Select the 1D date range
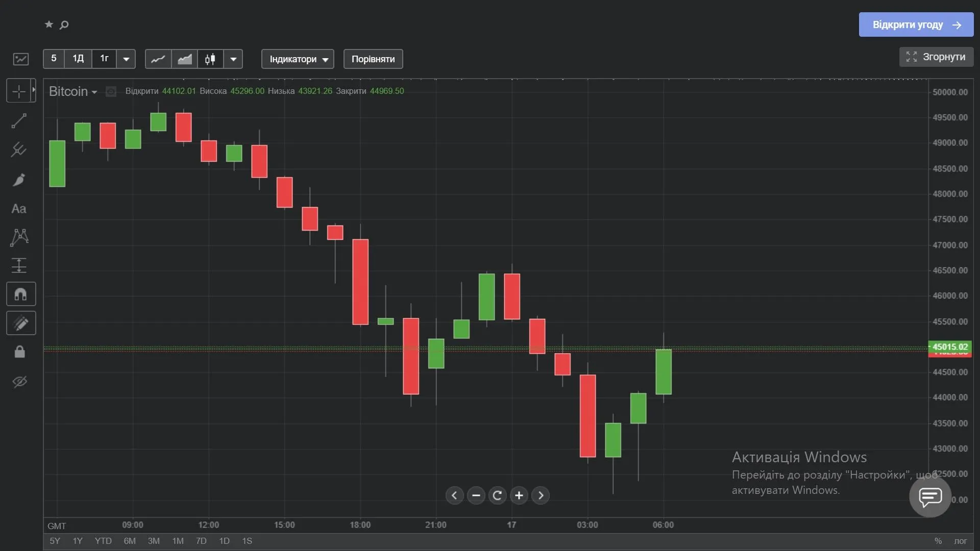This screenshot has height=551, width=980. [224, 541]
